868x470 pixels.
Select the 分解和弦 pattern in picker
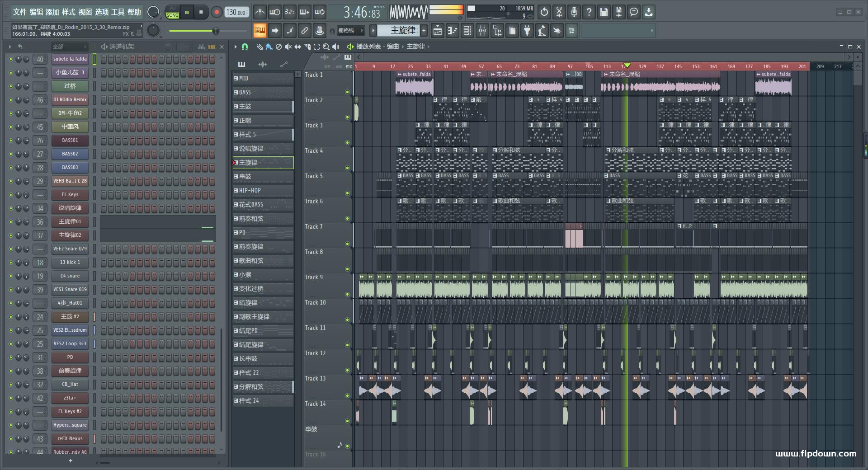(x=263, y=387)
